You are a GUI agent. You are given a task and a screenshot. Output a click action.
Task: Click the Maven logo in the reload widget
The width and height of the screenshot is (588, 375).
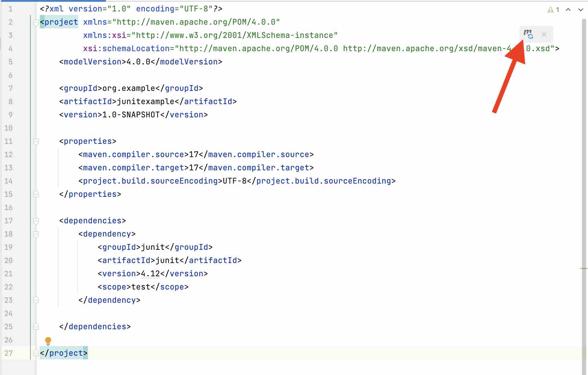(x=528, y=33)
